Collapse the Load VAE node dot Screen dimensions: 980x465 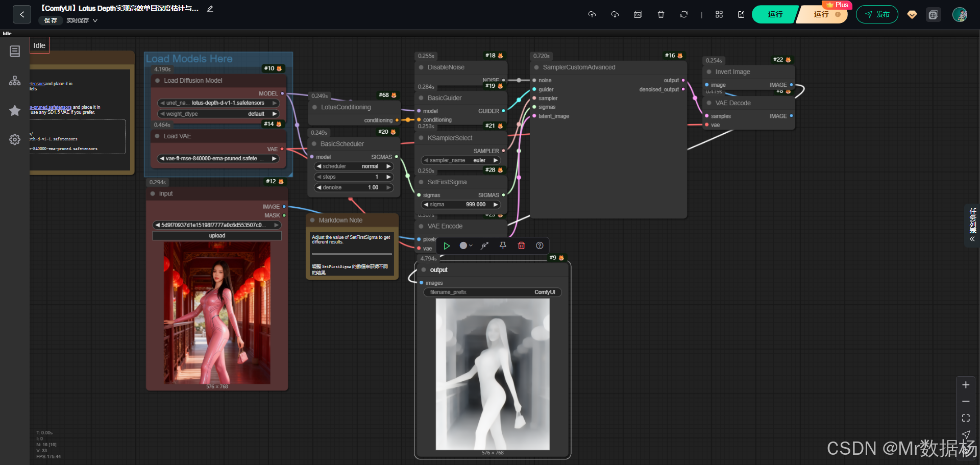pyautogui.click(x=157, y=136)
